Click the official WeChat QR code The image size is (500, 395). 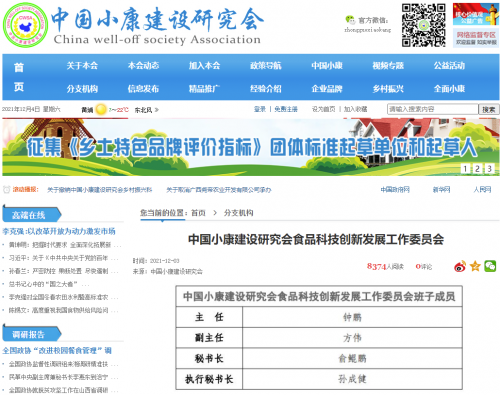pyautogui.click(x=423, y=25)
